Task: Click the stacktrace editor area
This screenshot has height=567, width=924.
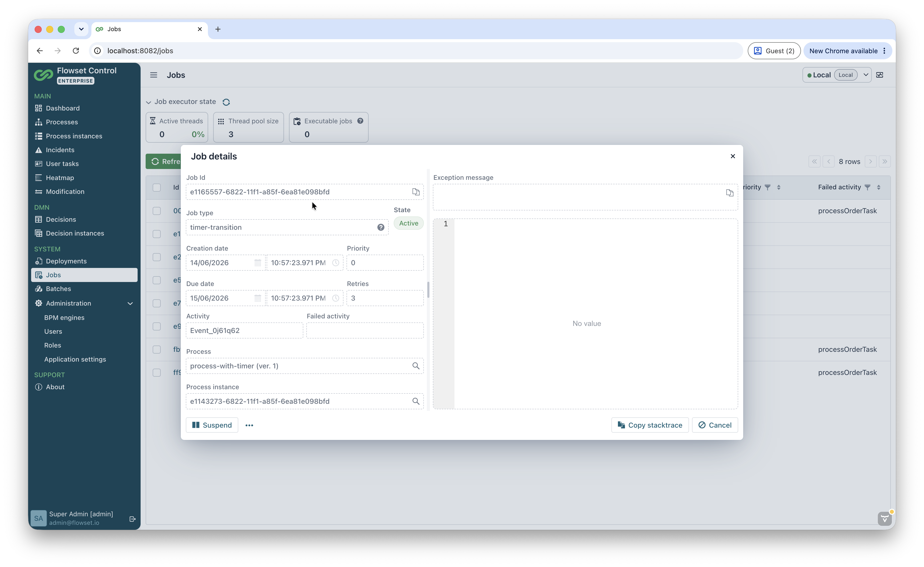Action: pos(585,314)
